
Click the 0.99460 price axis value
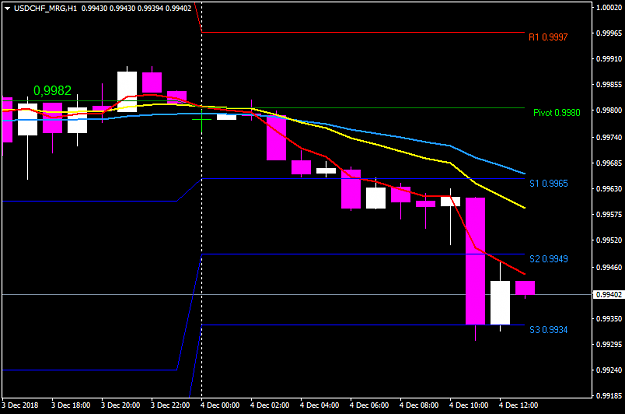pyautogui.click(x=609, y=267)
